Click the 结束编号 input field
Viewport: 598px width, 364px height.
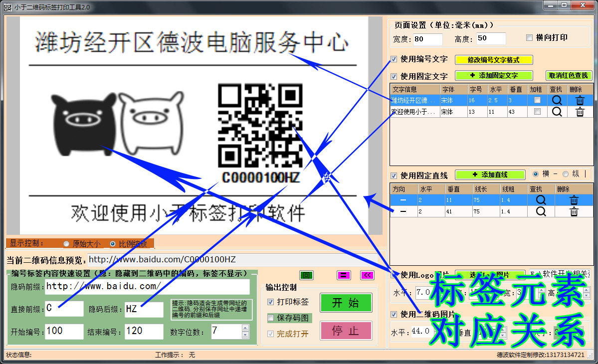[x=144, y=331]
